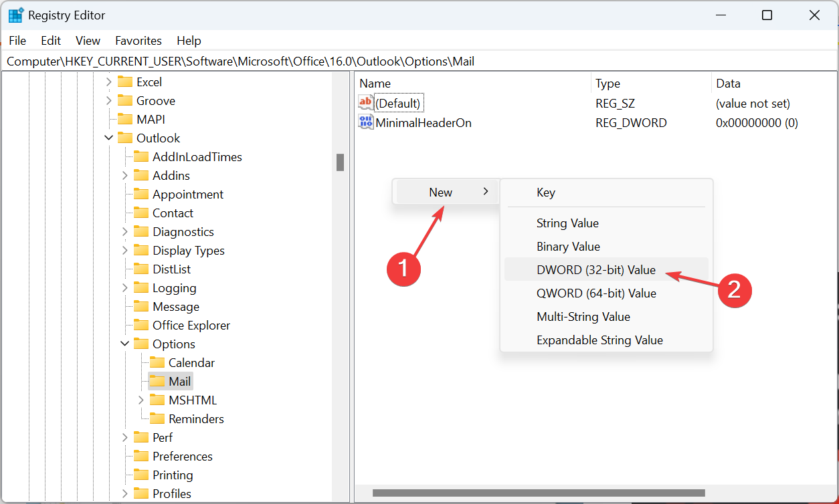
Task: Click the MinimalHeaderOn DWORD value icon
Action: click(x=366, y=122)
